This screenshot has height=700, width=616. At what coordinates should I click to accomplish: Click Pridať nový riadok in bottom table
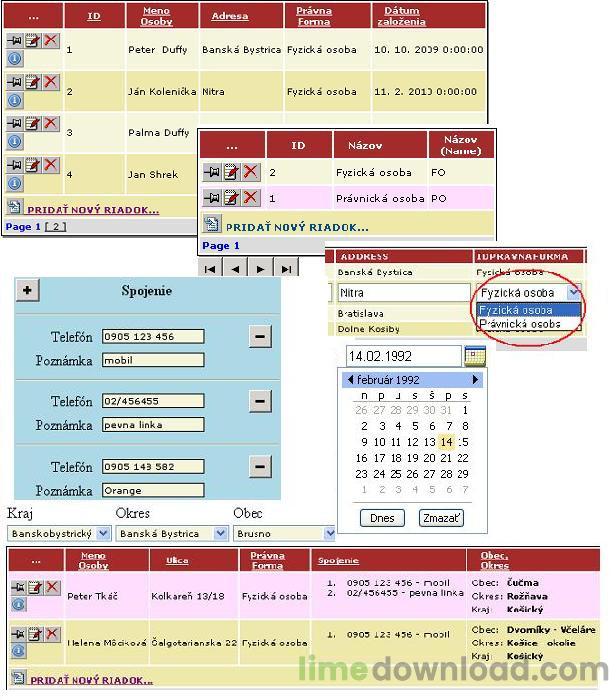click(x=92, y=680)
